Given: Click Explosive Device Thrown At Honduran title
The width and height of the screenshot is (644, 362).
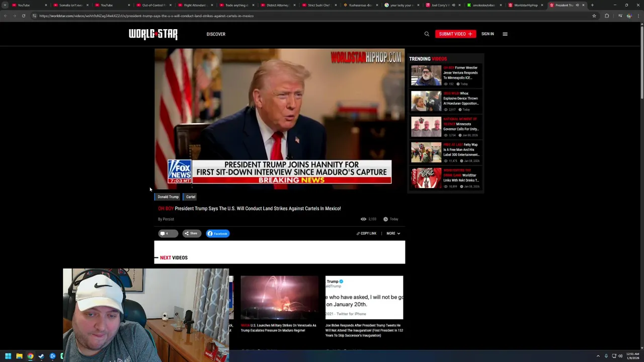Looking at the screenshot, I should (461, 99).
